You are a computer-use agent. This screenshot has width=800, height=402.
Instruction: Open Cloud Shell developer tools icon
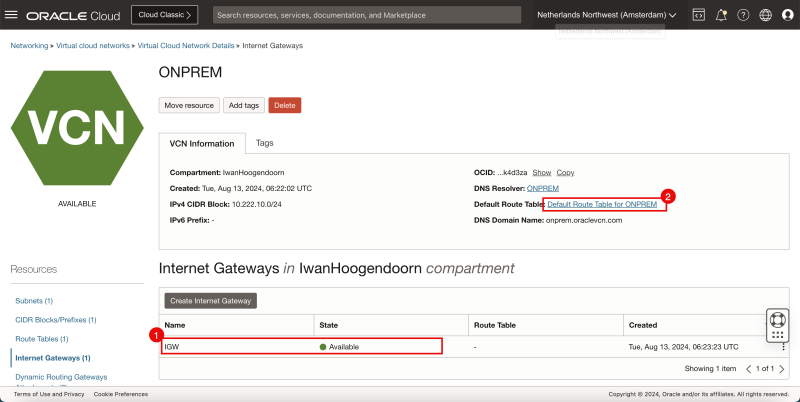[x=698, y=15]
